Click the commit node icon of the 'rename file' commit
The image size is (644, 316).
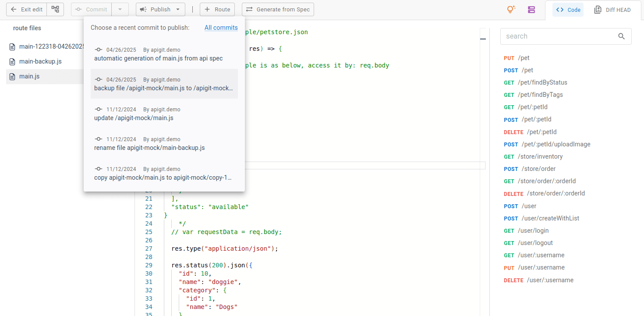click(99, 139)
